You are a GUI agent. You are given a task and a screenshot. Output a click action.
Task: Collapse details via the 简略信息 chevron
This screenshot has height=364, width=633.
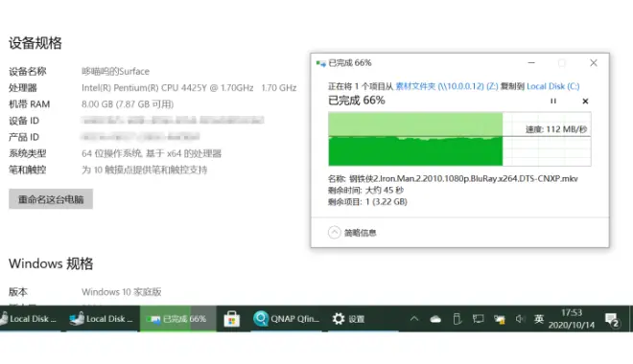(x=335, y=233)
